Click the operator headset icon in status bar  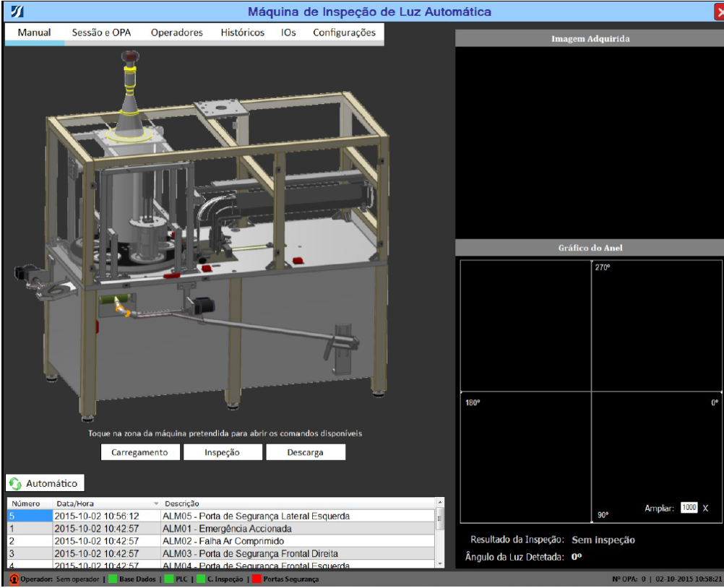14,579
